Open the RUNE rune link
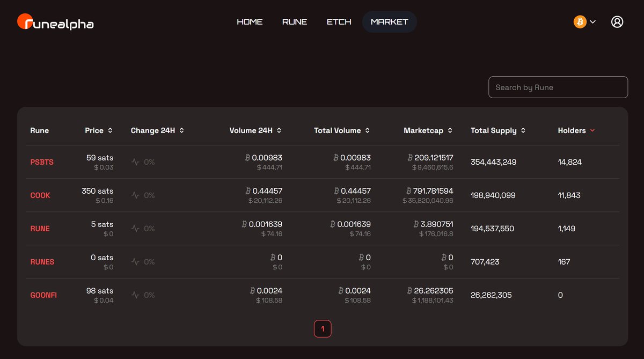This screenshot has width=644, height=359. [40, 229]
